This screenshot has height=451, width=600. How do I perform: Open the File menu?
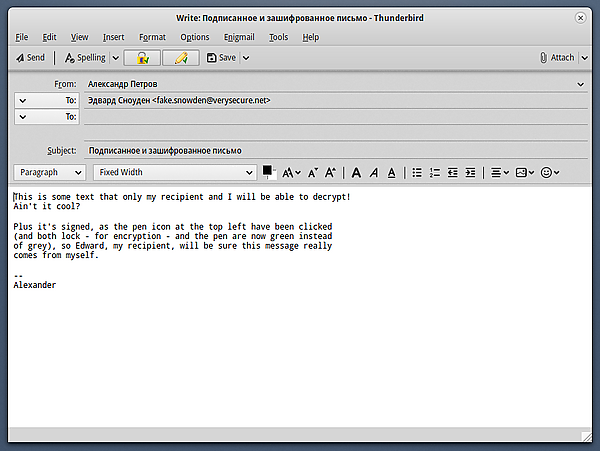(x=21, y=37)
